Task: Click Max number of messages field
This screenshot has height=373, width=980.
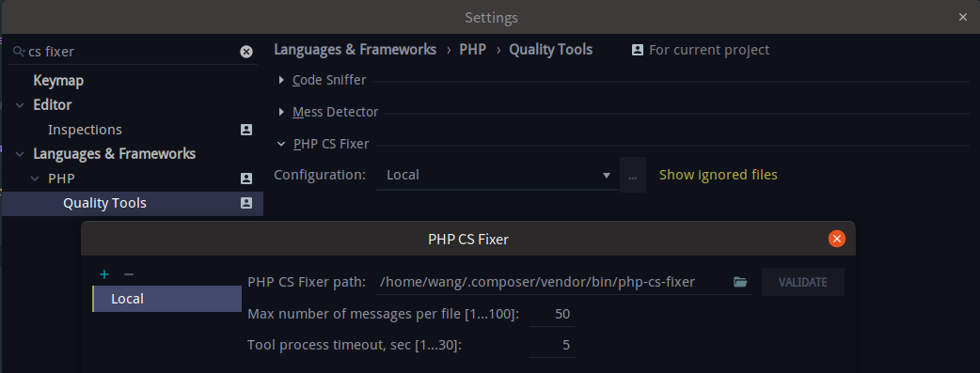Action: [x=551, y=314]
